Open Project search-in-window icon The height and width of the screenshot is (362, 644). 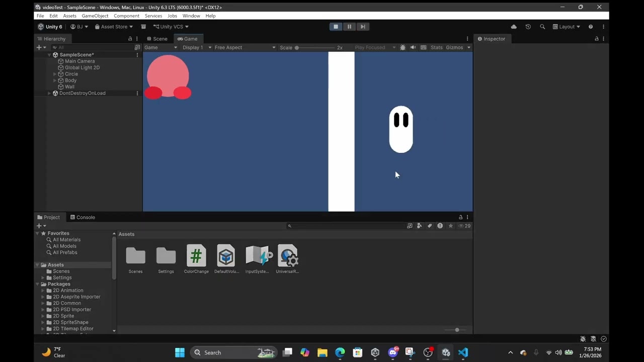pos(410,226)
